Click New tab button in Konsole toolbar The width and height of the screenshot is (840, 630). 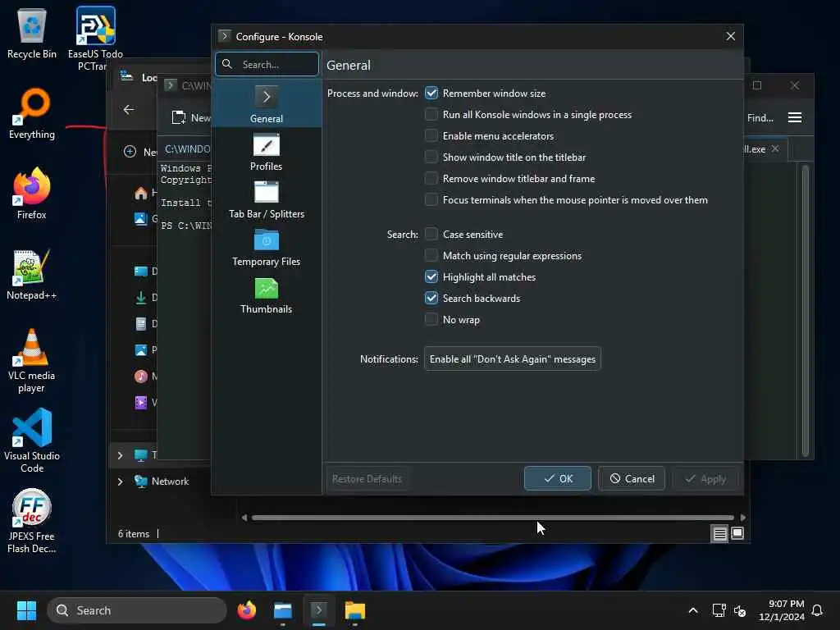pos(190,117)
